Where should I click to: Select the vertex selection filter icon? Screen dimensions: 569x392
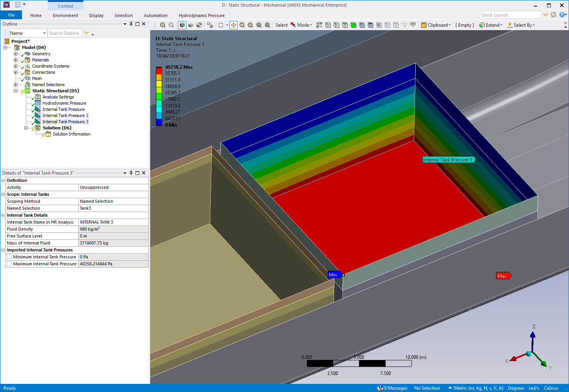(x=328, y=25)
